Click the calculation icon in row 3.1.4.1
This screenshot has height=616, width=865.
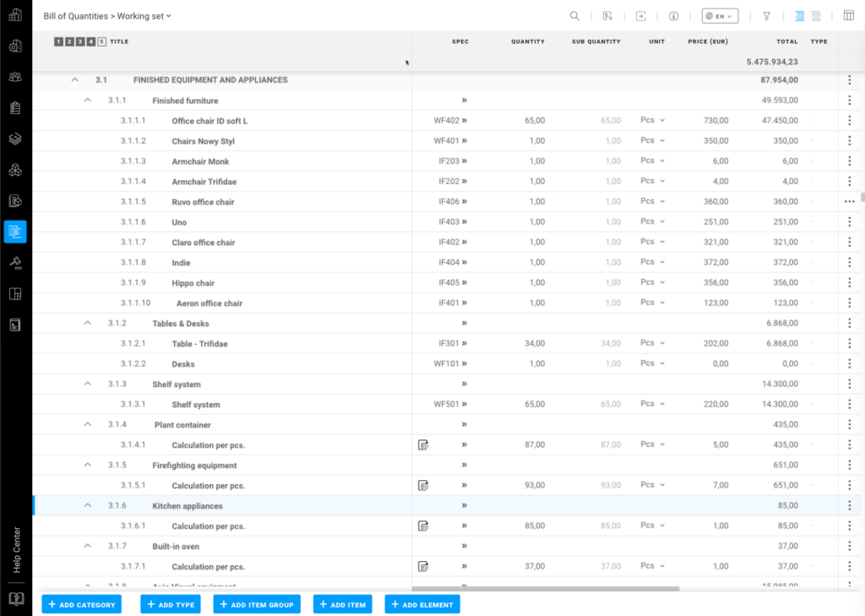coord(423,445)
